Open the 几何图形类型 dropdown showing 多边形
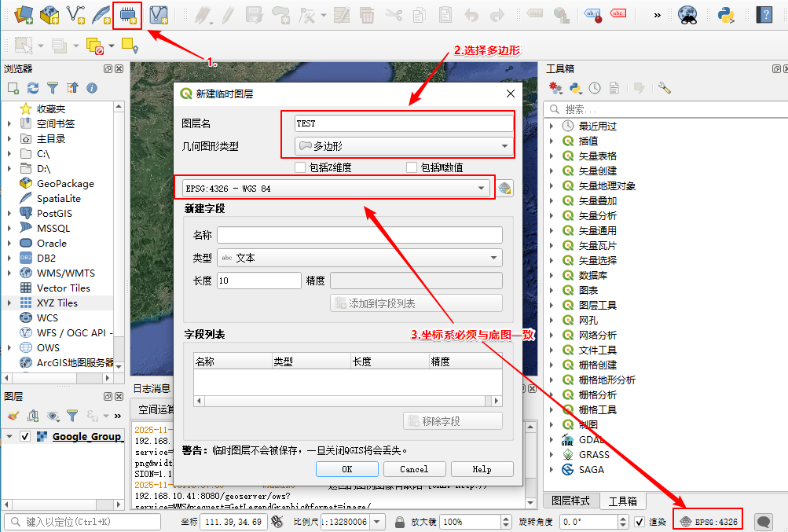 click(404, 146)
